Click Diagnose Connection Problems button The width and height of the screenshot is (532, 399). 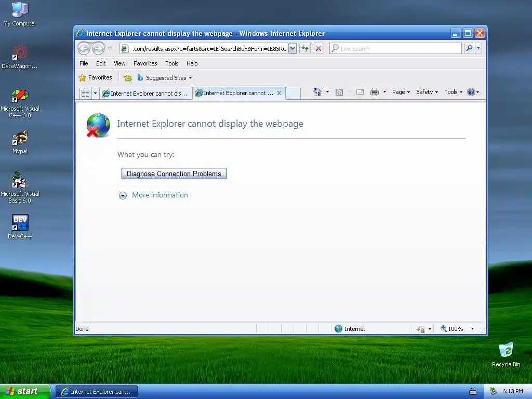[x=174, y=174]
